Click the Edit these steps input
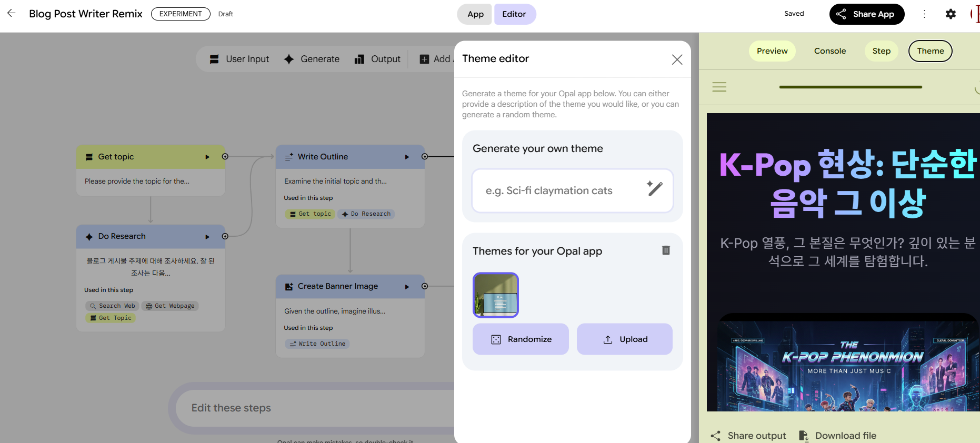Image resolution: width=980 pixels, height=443 pixels. pos(316,408)
